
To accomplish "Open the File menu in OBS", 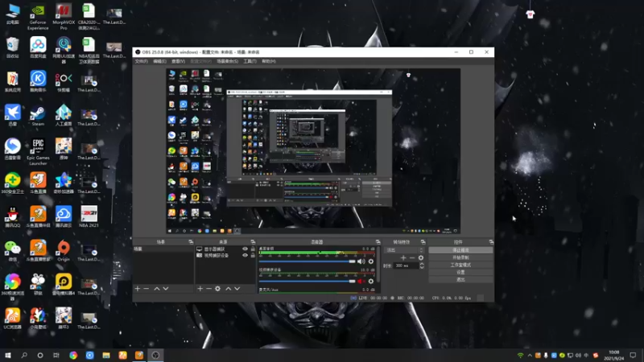I will [142, 61].
